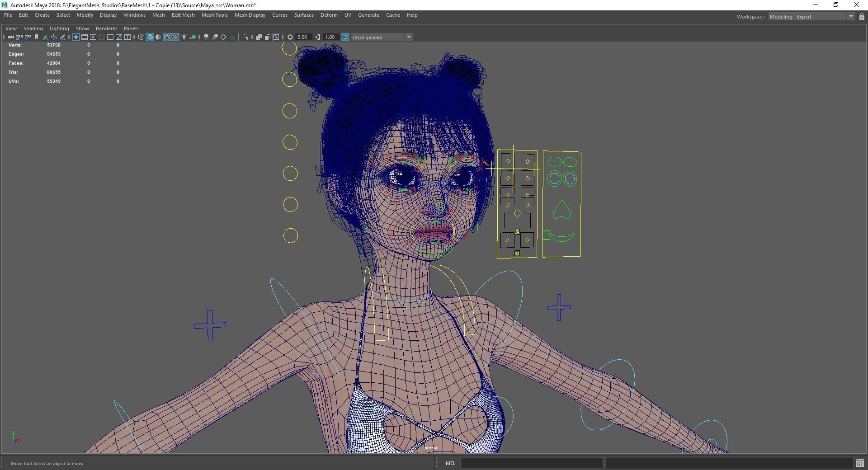Viewport: 868px width, 470px height.
Task: Click the Shadows toggle icon
Action: 193,37
